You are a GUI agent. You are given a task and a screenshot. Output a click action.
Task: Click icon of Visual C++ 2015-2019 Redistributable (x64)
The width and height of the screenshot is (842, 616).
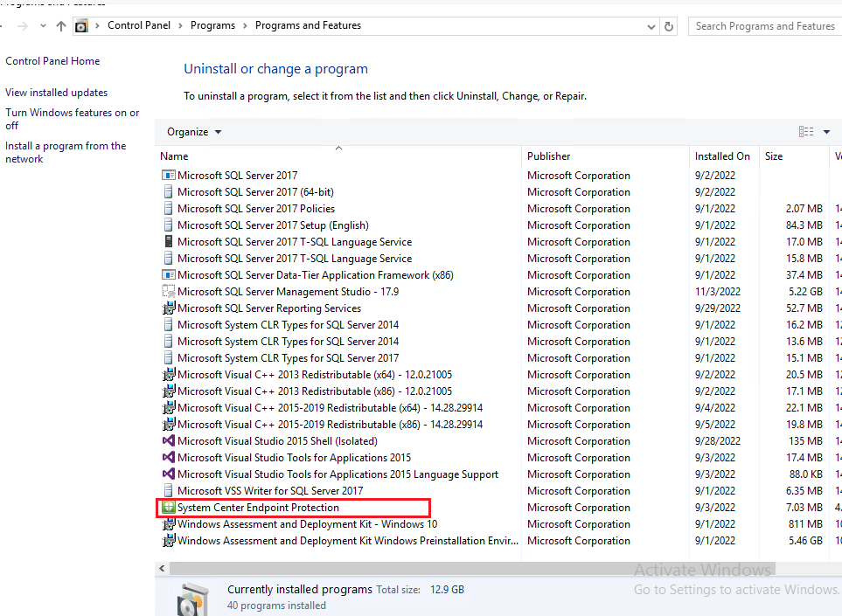coord(168,408)
